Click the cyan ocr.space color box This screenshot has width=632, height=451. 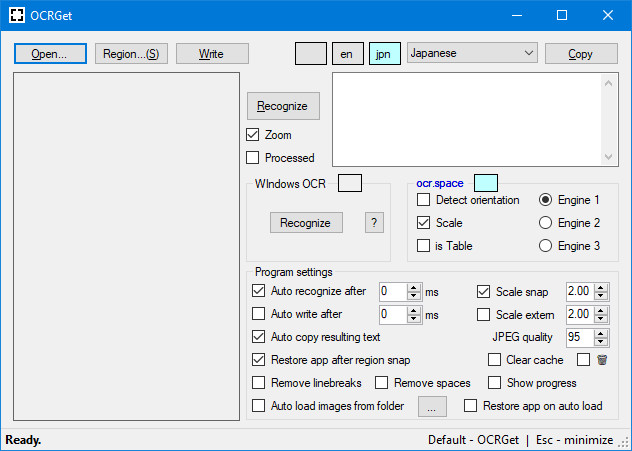tap(485, 183)
